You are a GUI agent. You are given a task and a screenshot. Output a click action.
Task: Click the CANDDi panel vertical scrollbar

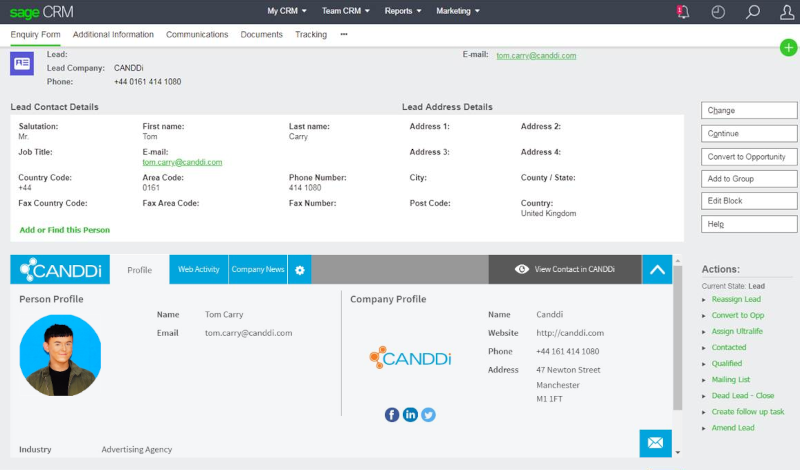point(678,338)
